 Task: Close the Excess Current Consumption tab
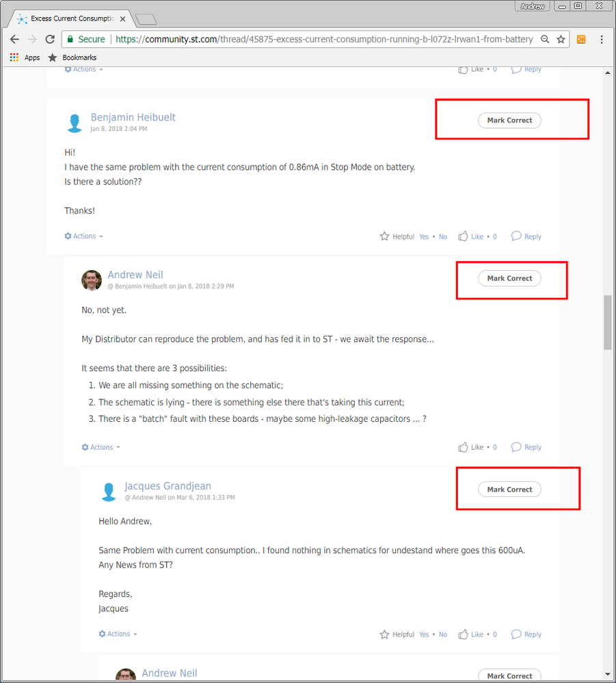[123, 18]
